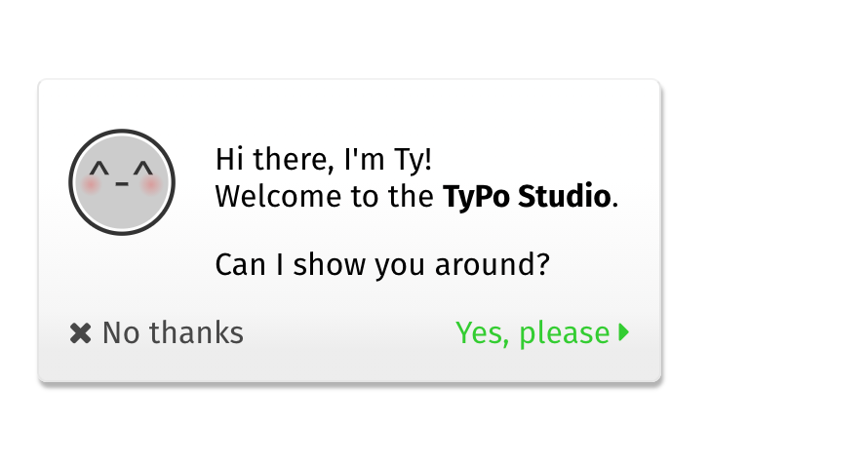The width and height of the screenshot is (868, 464).
Task: Click the green arrow after Yes, please
Action: pos(624,332)
